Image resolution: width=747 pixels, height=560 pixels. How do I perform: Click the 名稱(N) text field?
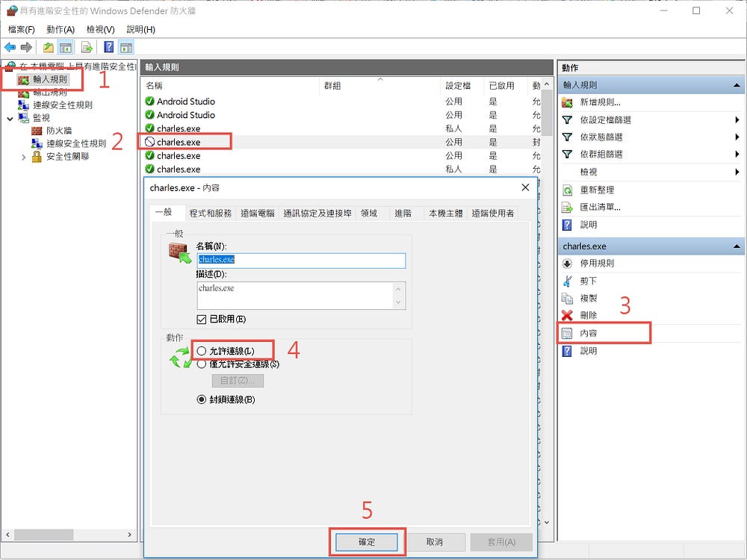[x=301, y=260]
